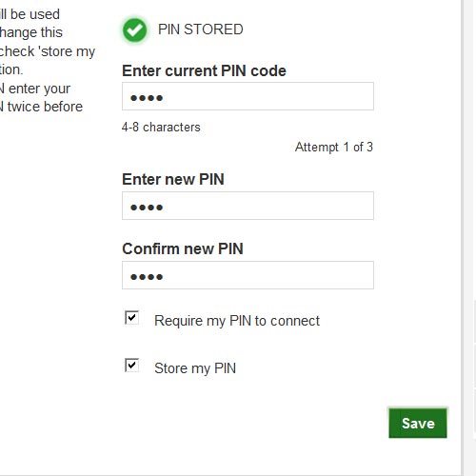Focus the Enter new PIN field
The height and width of the screenshot is (476, 476).
point(248,206)
